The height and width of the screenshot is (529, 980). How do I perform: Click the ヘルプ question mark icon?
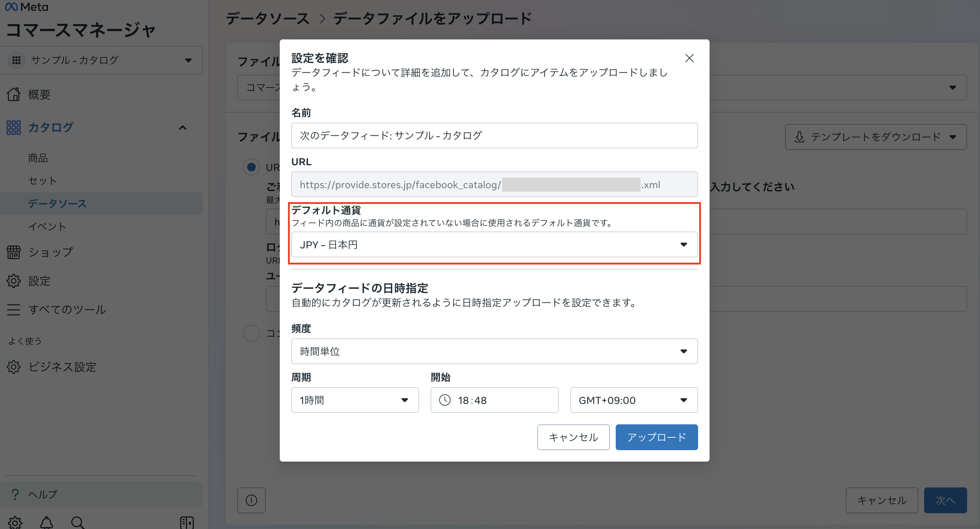pyautogui.click(x=15, y=494)
